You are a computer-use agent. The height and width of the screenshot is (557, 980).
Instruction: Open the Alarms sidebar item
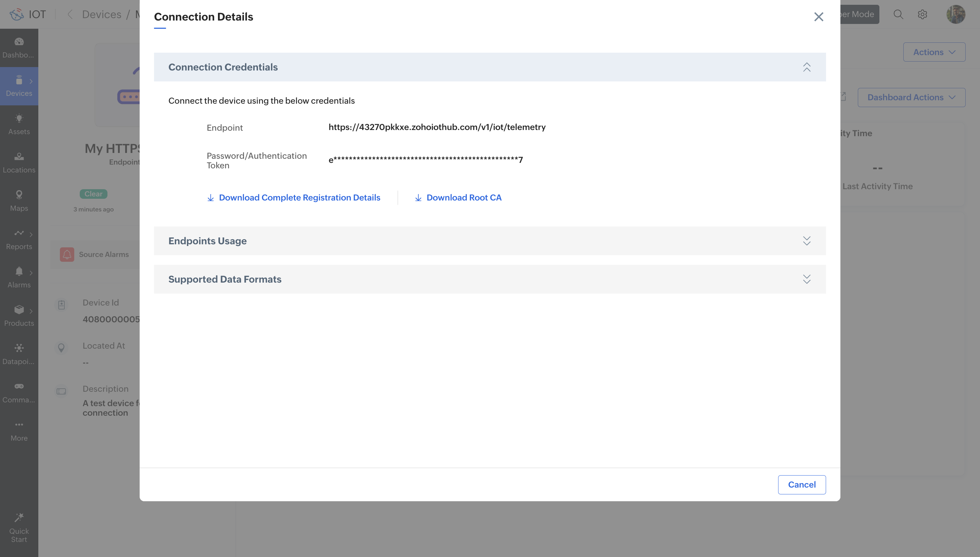(19, 277)
